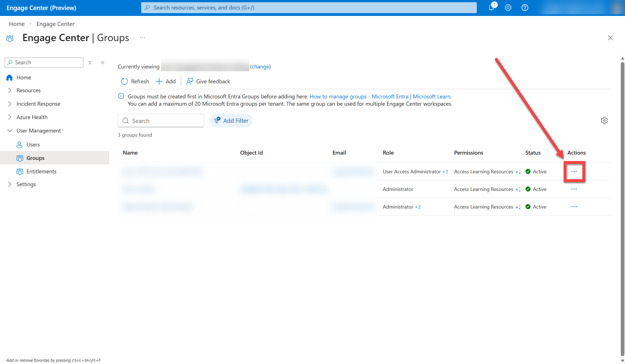Screen dimensions: 625x364
Task: Click the +2 roles link beside Administrator
Action: 418,207
